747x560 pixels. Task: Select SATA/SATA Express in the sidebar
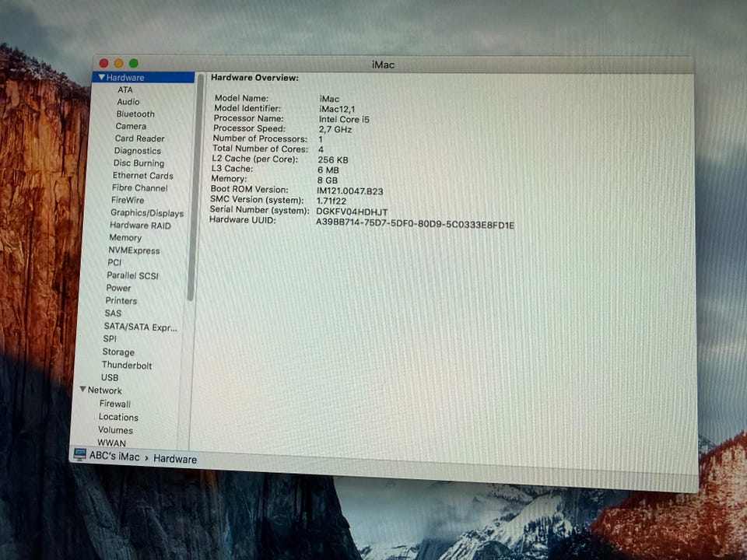[140, 327]
